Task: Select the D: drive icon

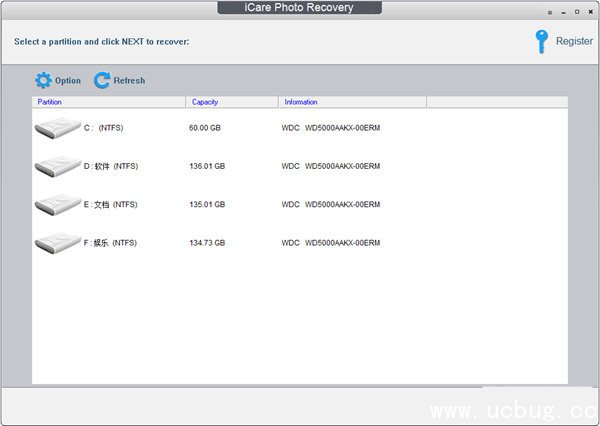Action: point(57,166)
